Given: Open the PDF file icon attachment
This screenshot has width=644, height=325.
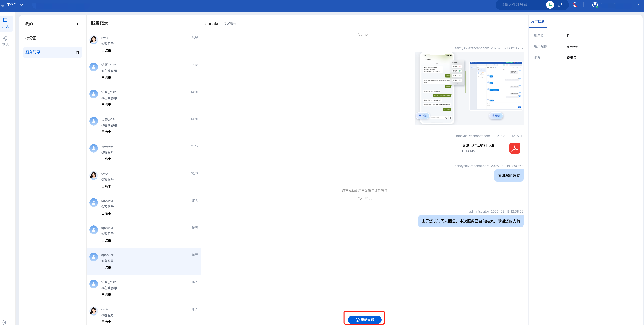Looking at the screenshot, I should click(514, 148).
